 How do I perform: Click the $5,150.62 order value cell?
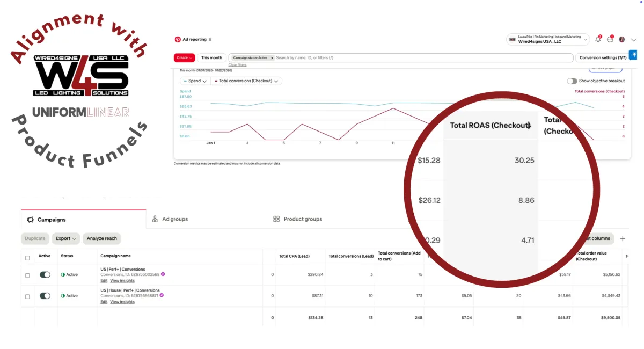(x=611, y=275)
